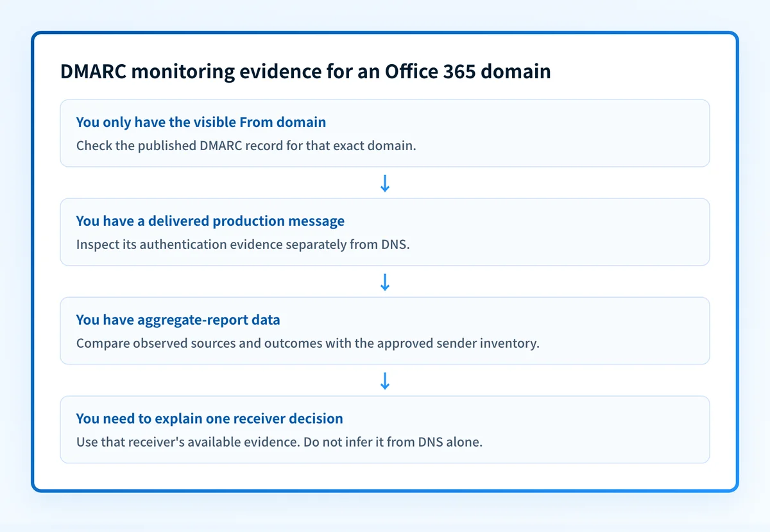Select heading "You have aggregate-report data"
The width and height of the screenshot is (770, 532).
pos(178,320)
